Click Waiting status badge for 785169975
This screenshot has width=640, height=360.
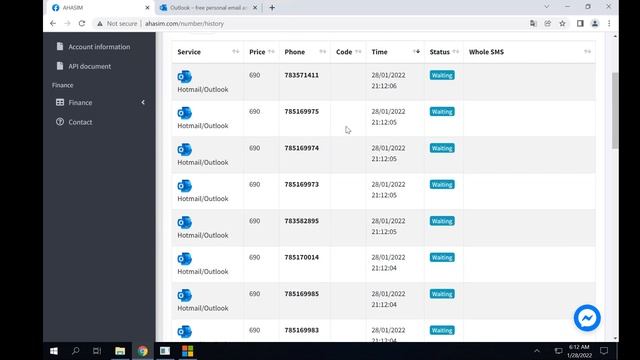(442, 112)
